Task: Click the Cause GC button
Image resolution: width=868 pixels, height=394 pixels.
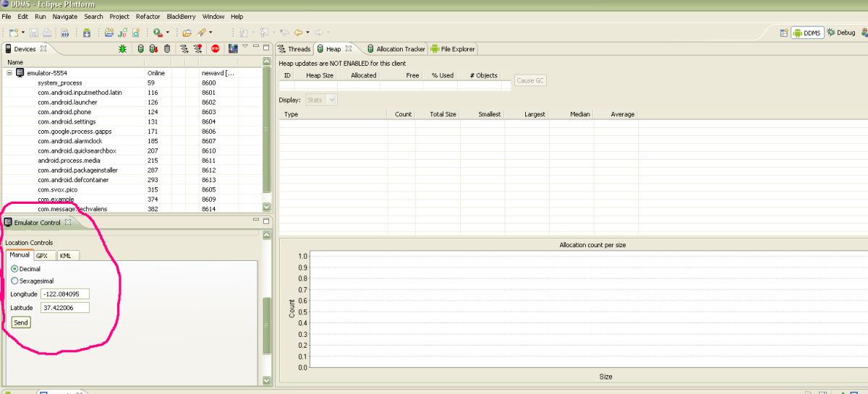Action: 530,80
